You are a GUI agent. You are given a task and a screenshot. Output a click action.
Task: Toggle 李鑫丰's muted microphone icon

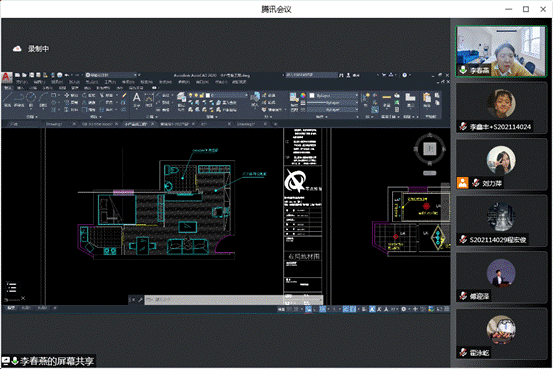(x=463, y=126)
